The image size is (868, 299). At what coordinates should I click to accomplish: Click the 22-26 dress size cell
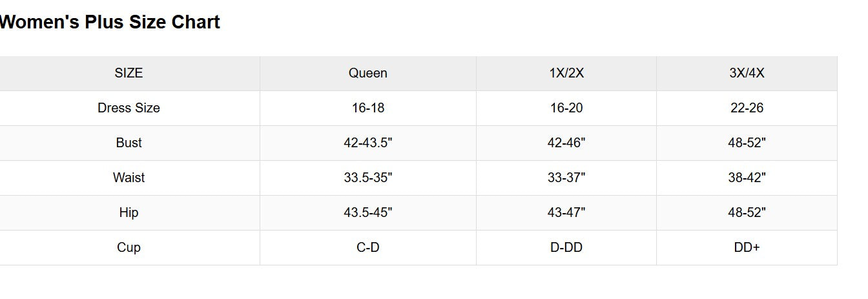(x=747, y=108)
